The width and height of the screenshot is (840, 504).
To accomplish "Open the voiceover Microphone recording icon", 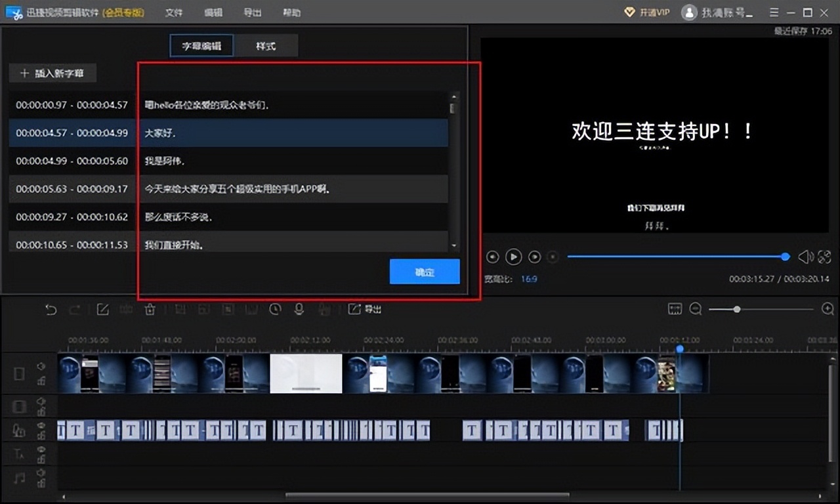I will [299, 309].
